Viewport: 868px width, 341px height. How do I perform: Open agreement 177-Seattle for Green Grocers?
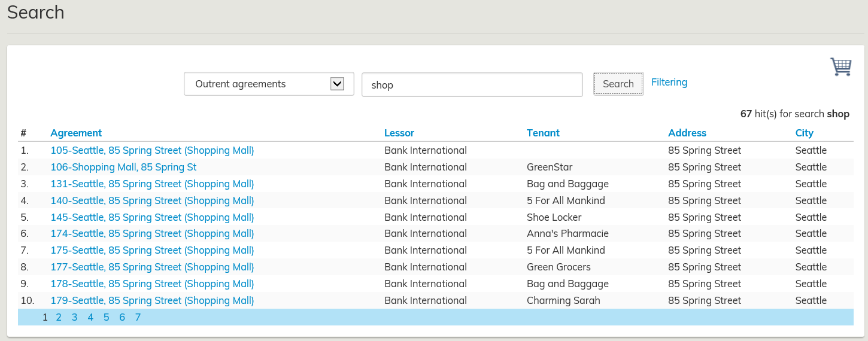(x=152, y=267)
